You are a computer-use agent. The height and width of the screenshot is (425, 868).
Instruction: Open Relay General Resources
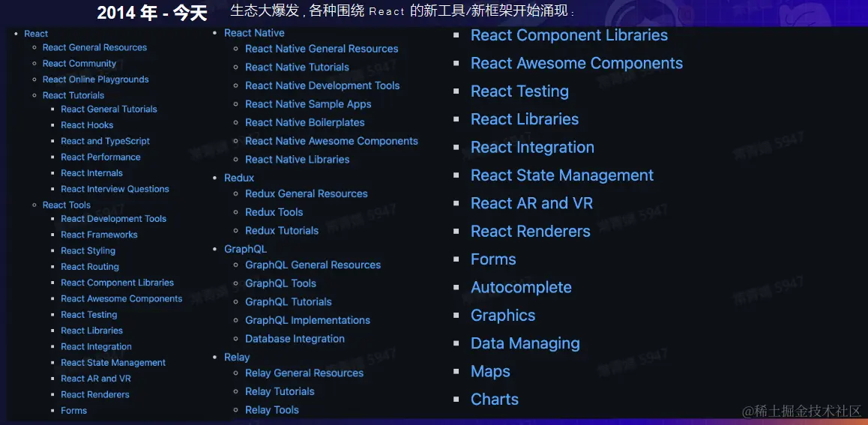pos(304,373)
